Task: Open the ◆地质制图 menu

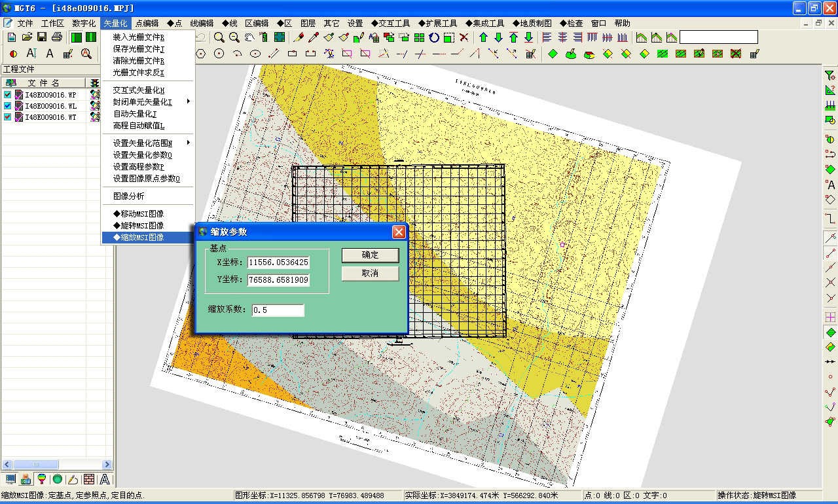Action: pos(532,23)
